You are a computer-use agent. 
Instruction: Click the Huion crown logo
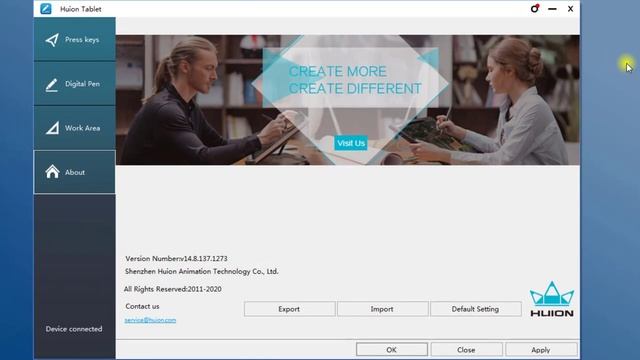click(552, 299)
